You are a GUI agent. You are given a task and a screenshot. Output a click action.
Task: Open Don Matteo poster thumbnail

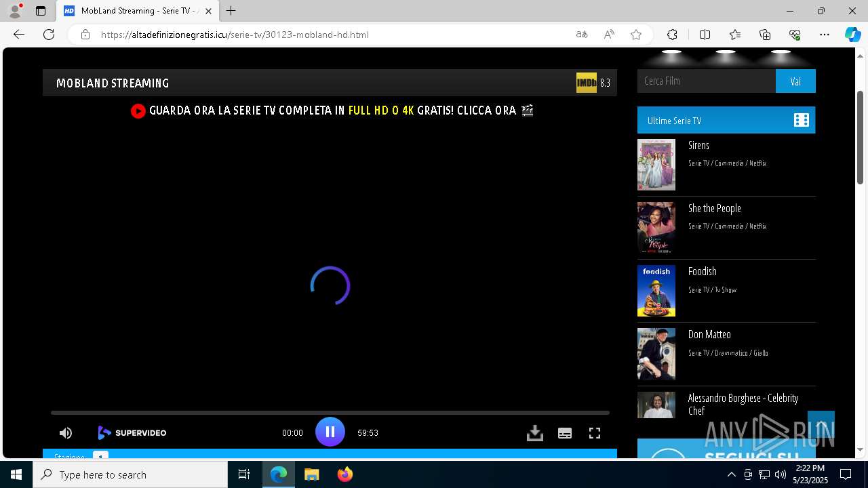click(x=656, y=354)
